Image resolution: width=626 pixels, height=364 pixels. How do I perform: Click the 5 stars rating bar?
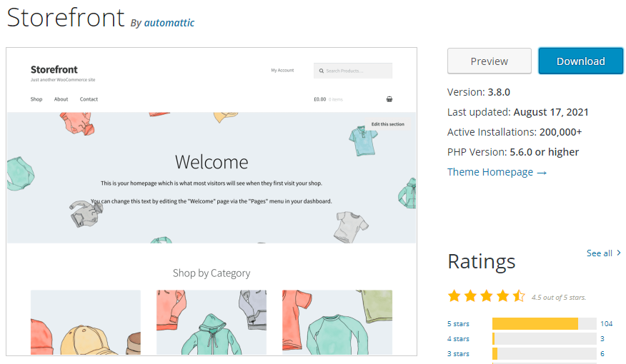click(x=544, y=324)
